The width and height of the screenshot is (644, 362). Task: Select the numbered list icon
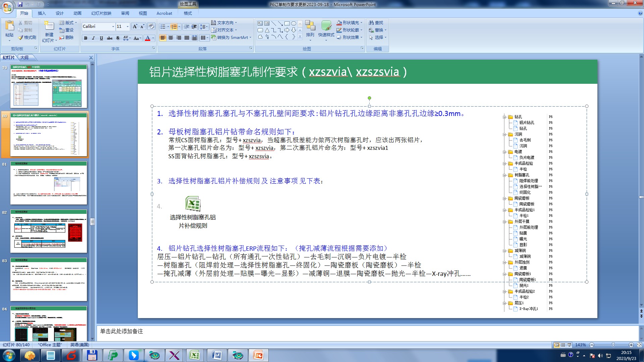tap(174, 27)
